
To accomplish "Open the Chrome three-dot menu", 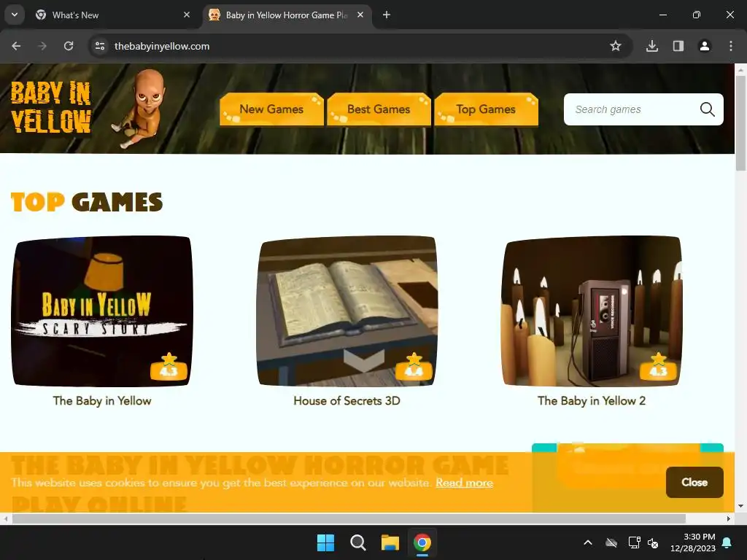I will pyautogui.click(x=731, y=46).
